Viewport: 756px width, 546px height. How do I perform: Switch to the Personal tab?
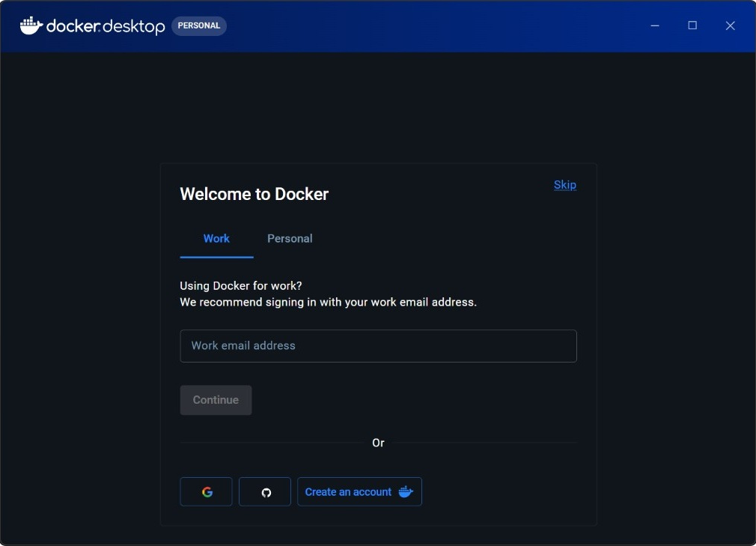coord(290,239)
